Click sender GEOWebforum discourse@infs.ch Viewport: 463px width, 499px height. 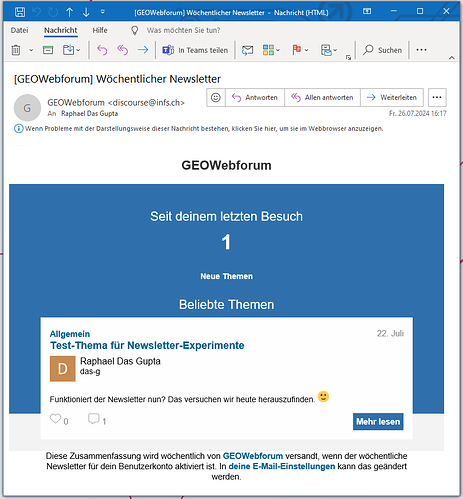point(116,103)
